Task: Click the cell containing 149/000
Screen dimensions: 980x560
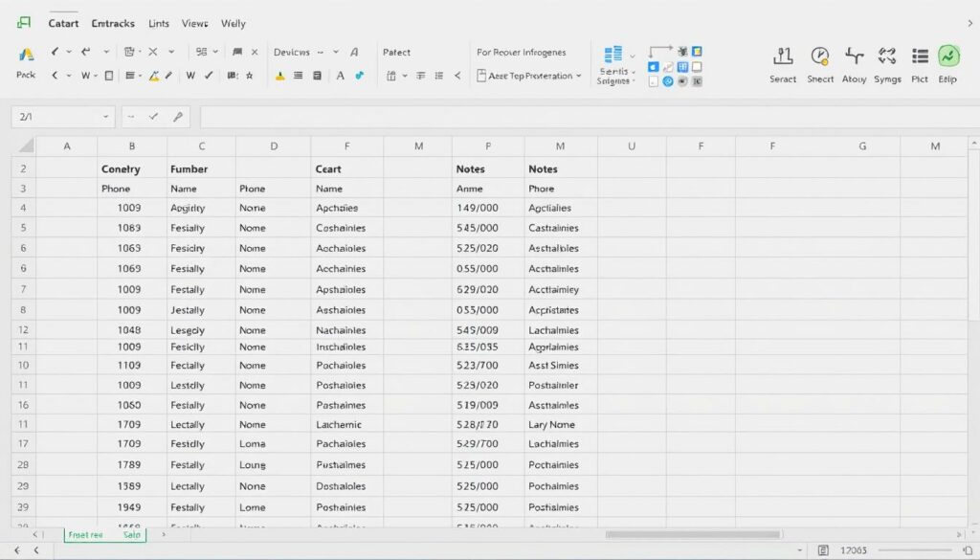Action: coord(487,208)
